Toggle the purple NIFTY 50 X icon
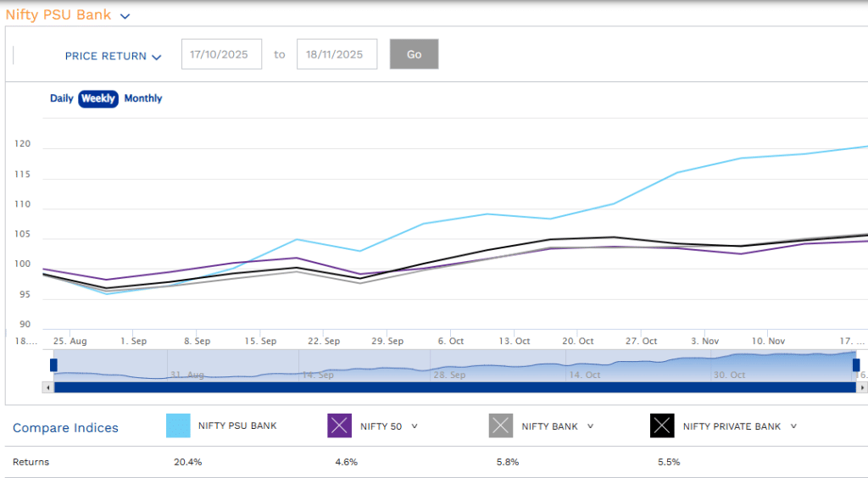 (339, 426)
